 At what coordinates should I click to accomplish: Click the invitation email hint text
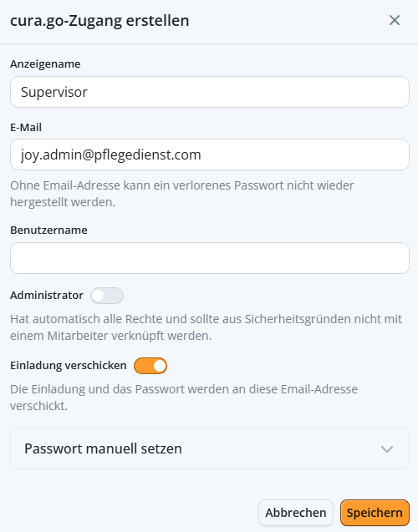click(x=184, y=398)
